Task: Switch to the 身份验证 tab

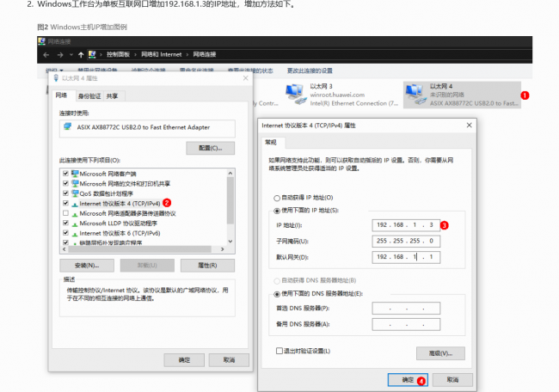Action: (89, 96)
